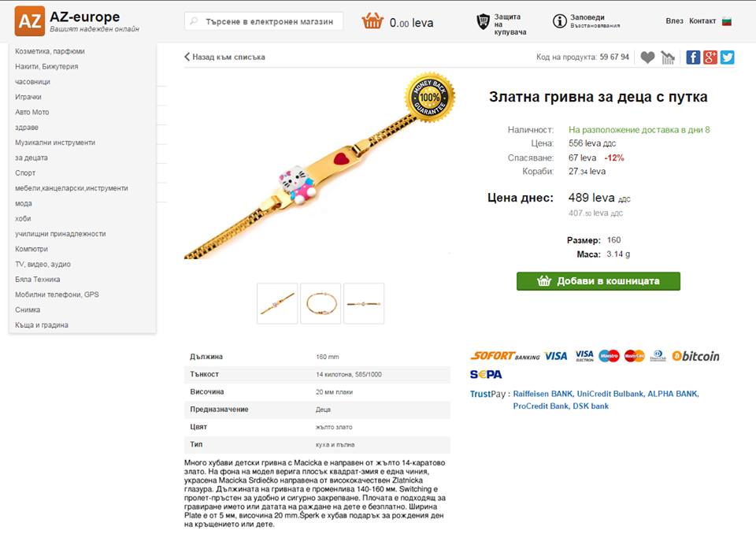The height and width of the screenshot is (534, 756).
Task: Choose Мобилни телефони, GPS category
Action: coord(57,295)
